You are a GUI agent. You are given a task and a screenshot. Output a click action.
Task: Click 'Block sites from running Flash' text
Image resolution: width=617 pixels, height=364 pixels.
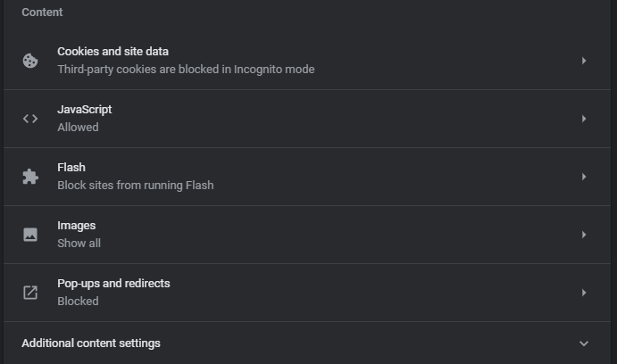136,186
